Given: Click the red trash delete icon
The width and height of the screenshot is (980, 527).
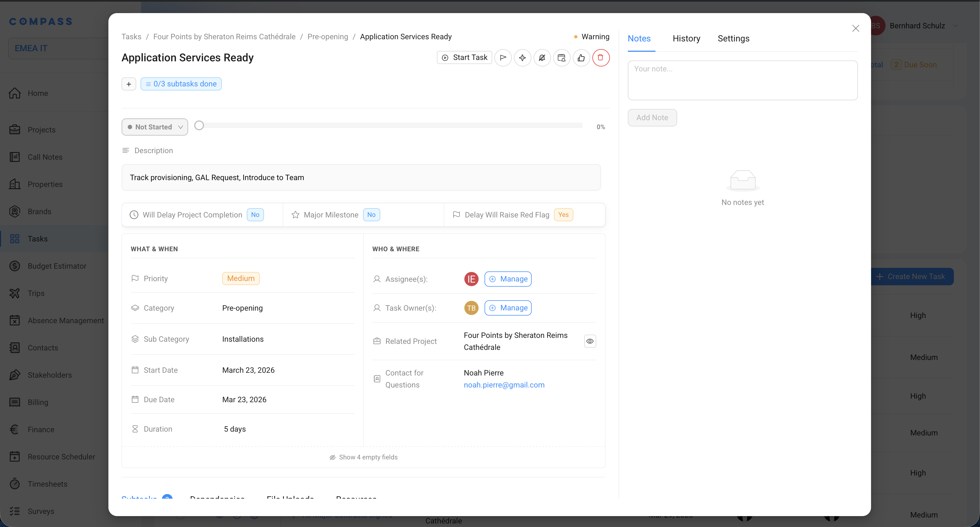Looking at the screenshot, I should coord(601,58).
